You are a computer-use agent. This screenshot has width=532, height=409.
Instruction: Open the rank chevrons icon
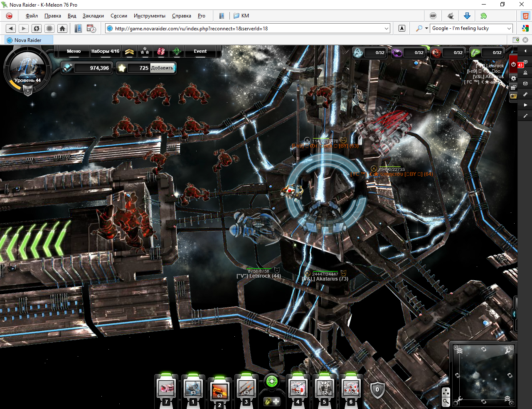pos(129,52)
